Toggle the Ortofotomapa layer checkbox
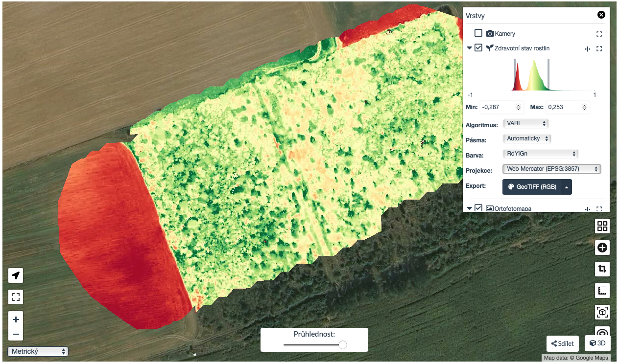Viewport: 619px width, 364px height. click(478, 208)
